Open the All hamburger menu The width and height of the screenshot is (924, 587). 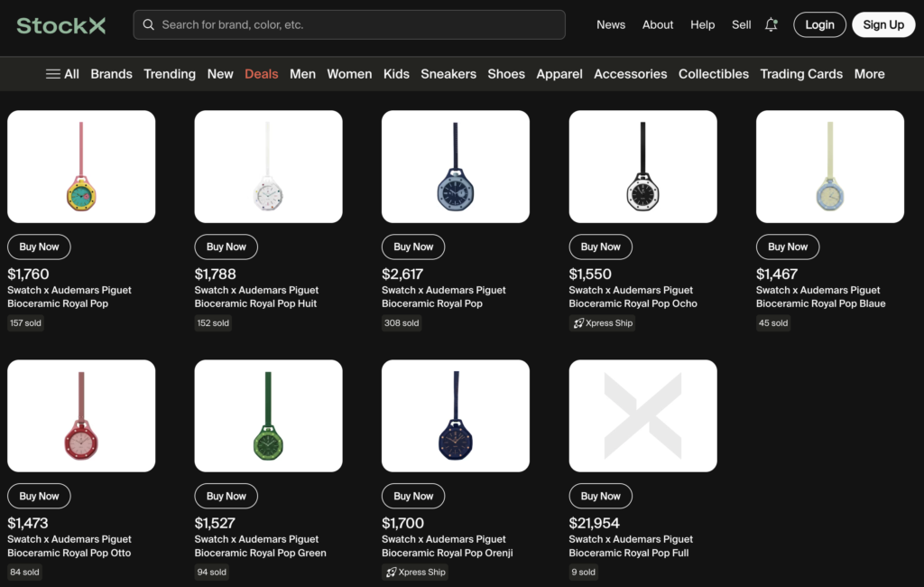pos(62,74)
